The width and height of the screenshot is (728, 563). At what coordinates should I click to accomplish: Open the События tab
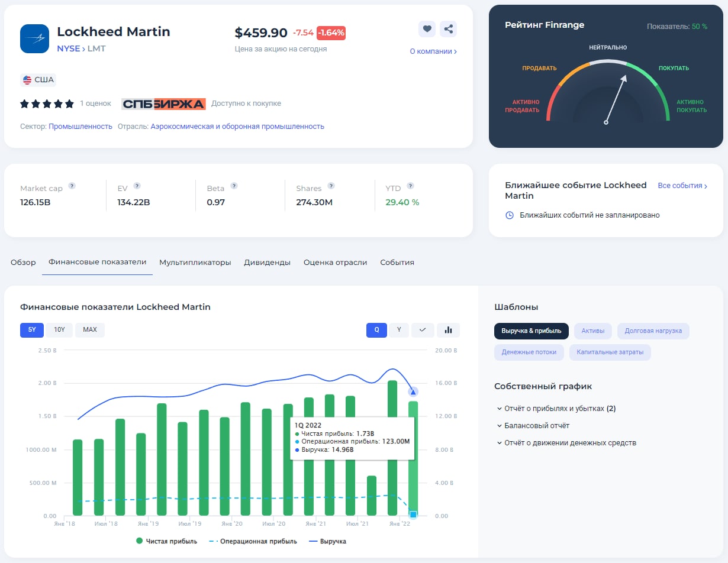click(x=397, y=262)
